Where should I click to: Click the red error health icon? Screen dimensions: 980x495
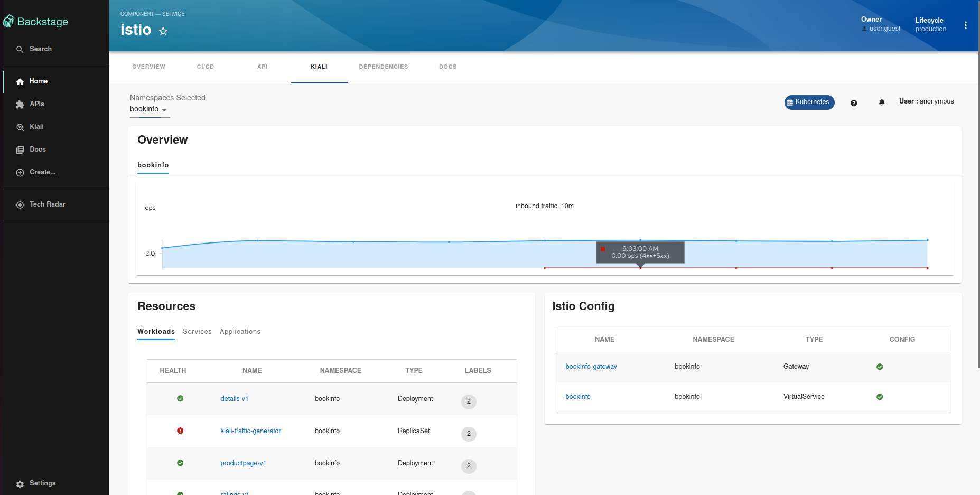180,431
